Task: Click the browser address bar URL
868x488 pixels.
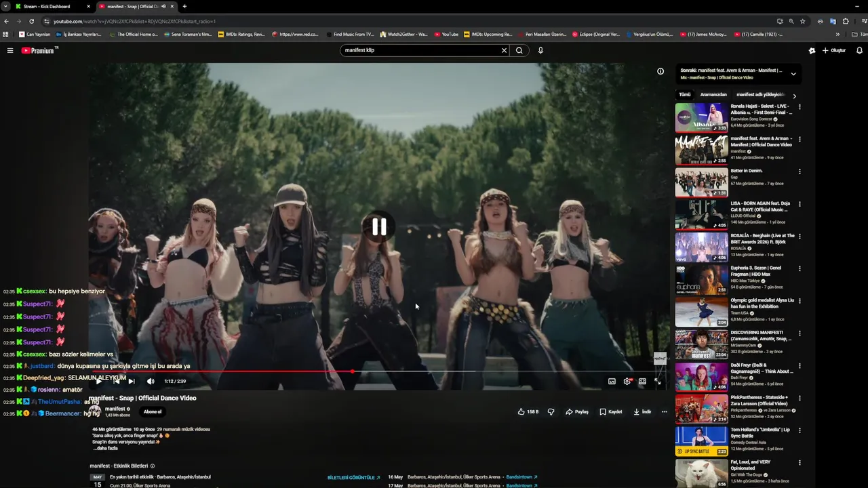Action: [x=134, y=21]
